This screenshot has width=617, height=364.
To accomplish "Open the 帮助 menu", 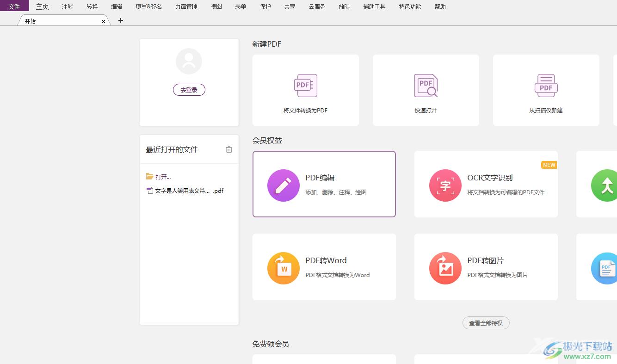I will click(x=440, y=6).
